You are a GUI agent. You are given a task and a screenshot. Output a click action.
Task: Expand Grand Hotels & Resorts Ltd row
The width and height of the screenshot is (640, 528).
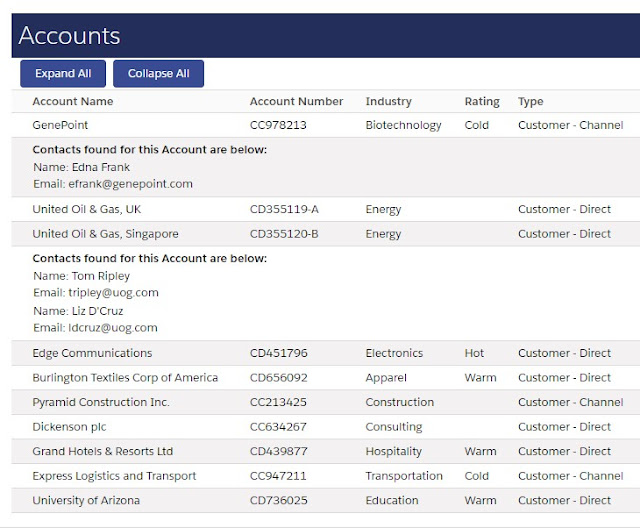click(x=326, y=451)
